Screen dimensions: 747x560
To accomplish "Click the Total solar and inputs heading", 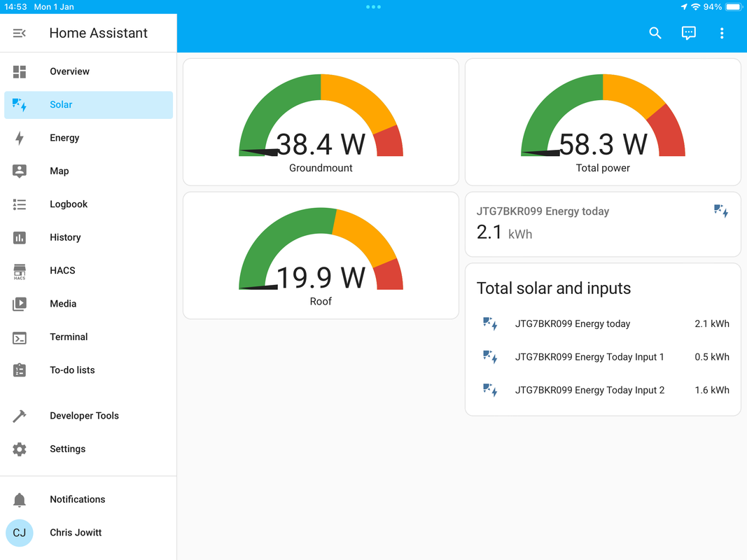I will [554, 288].
